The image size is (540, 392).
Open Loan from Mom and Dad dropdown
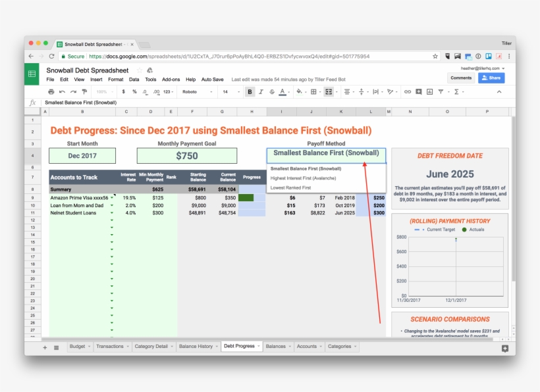(112, 205)
